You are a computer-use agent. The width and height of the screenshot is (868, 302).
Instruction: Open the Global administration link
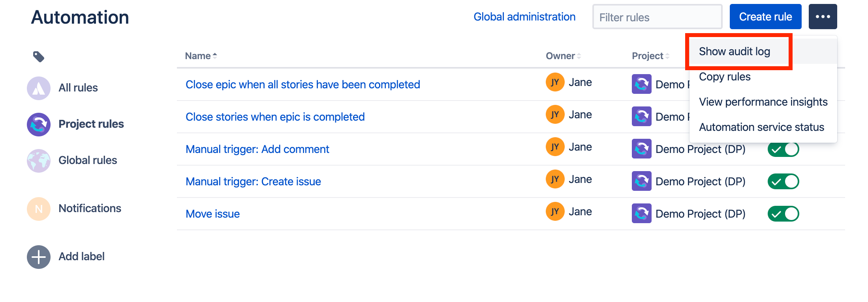click(x=524, y=17)
